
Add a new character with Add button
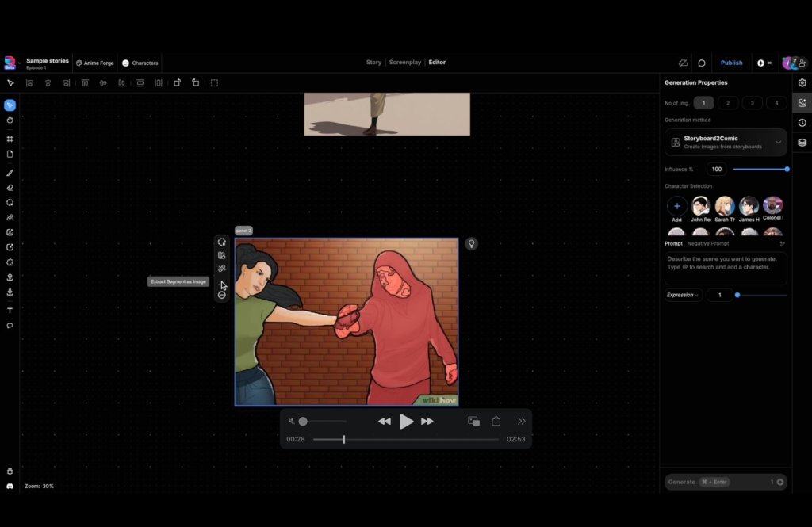(x=676, y=207)
